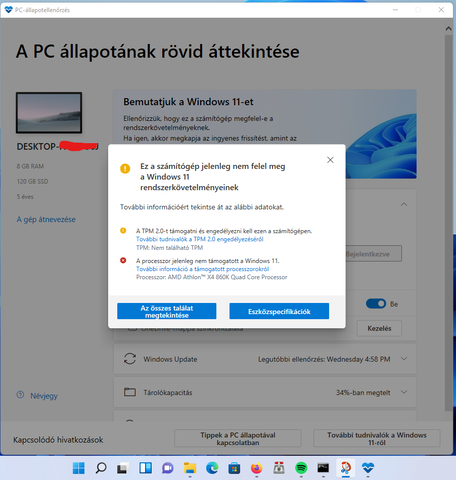Click "34%-ban megtelt" storage text
This screenshot has height=480, width=456.
363,393
